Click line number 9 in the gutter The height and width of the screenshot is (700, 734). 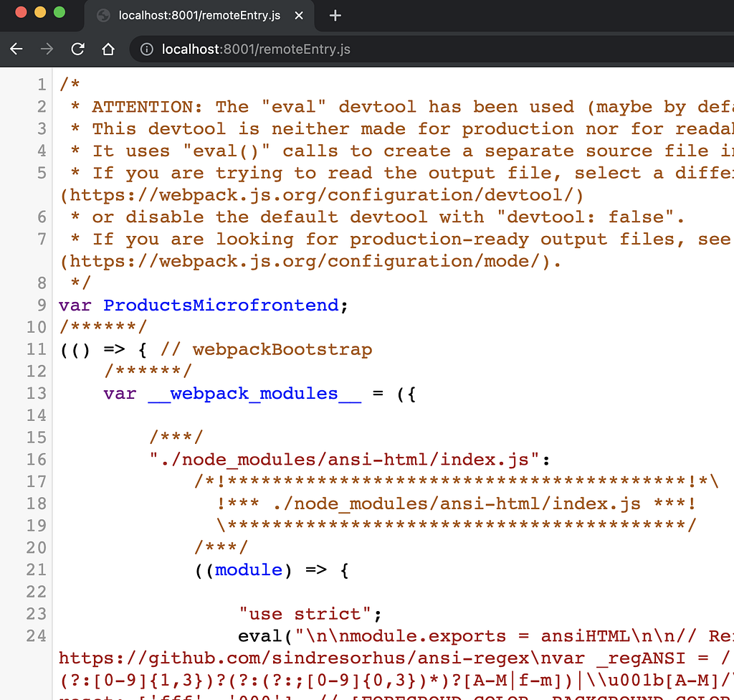tap(42, 305)
